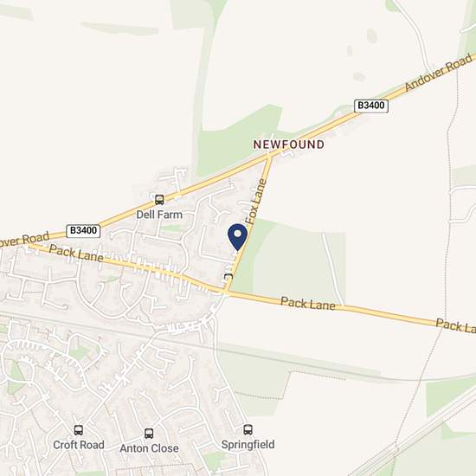This screenshot has width=476, height=476.
Task: Click the Fox Lane road label
Action: 256,202
